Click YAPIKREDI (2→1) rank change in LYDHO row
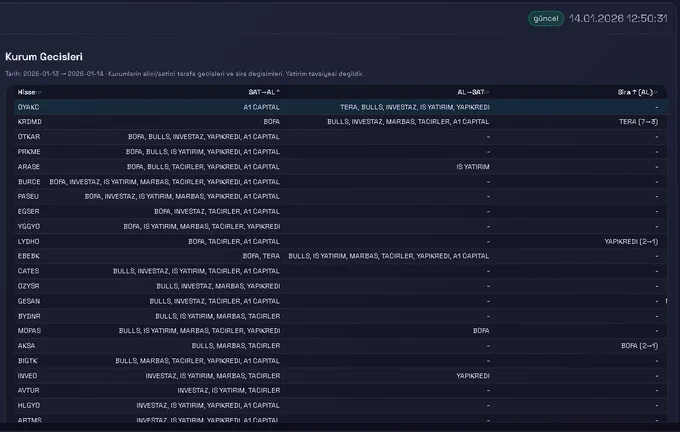Image resolution: width=680 pixels, height=432 pixels. coord(631,242)
